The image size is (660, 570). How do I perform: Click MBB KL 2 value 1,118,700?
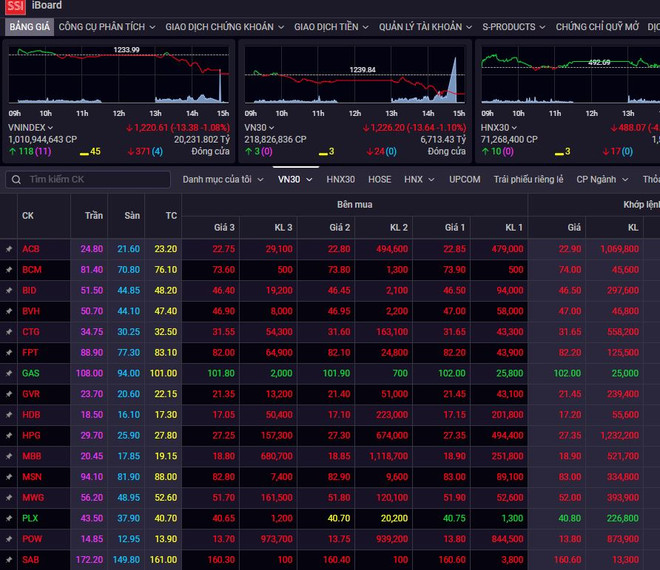click(x=389, y=456)
